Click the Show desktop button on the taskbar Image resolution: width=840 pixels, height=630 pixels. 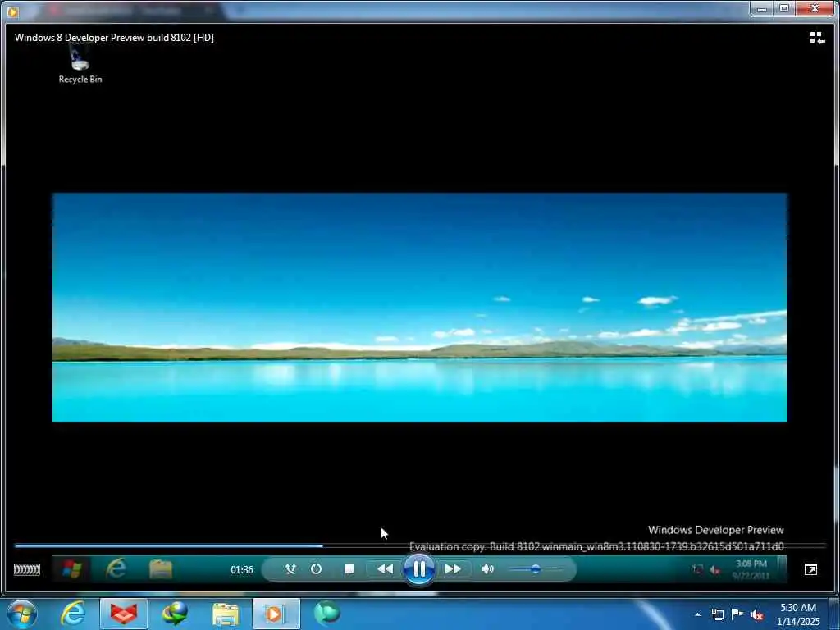click(834, 614)
